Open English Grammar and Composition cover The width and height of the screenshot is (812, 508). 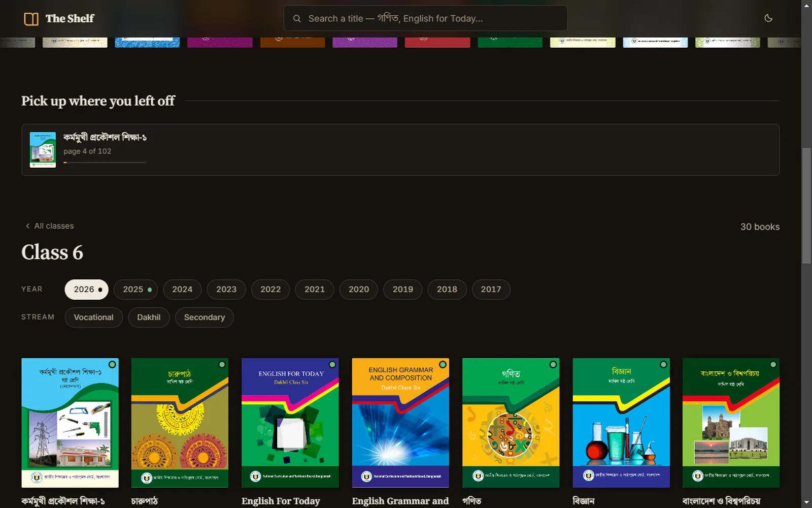pyautogui.click(x=400, y=423)
